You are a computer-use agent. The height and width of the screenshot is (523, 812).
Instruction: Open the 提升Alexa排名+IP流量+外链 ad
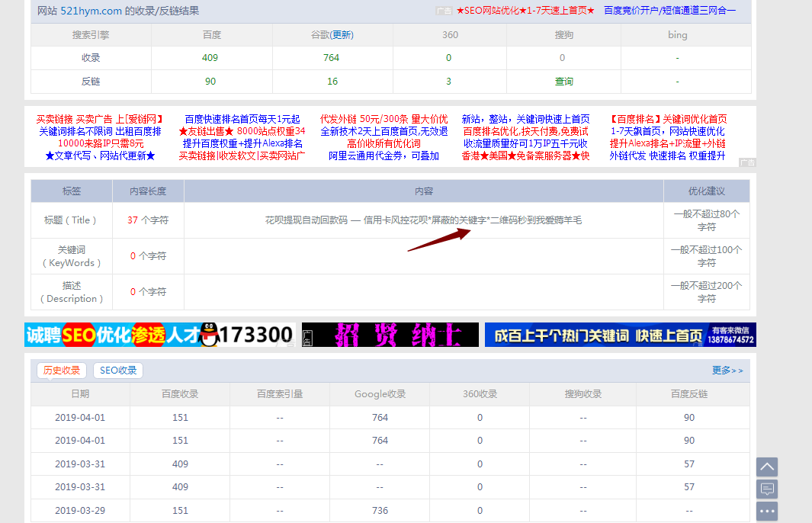[668, 143]
